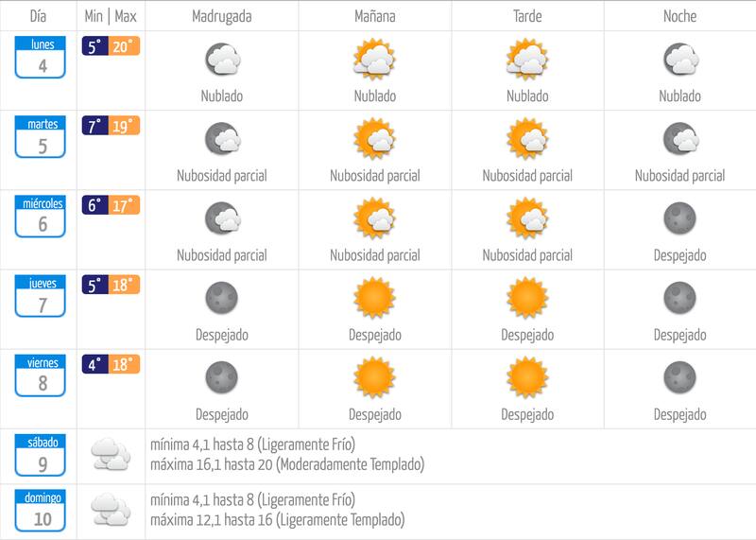The height and width of the screenshot is (540, 756).
Task: Click Sunday's cloud forecast icon
Action: 111,509
